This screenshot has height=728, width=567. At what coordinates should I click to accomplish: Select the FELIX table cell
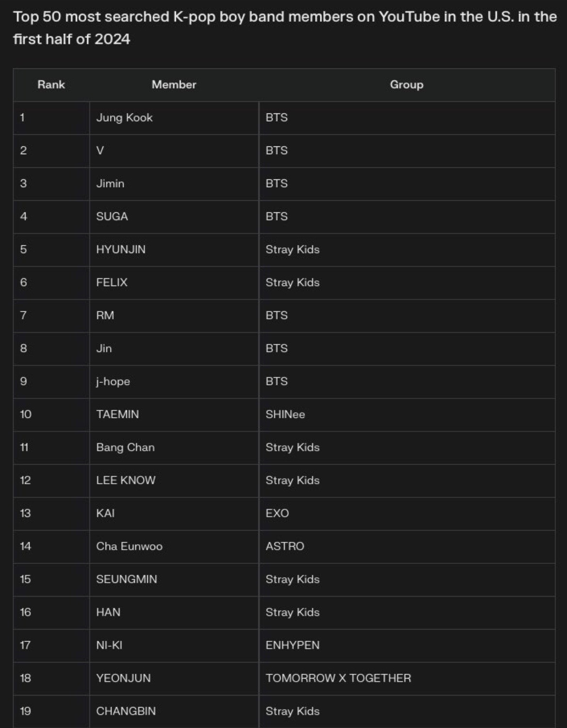112,283
